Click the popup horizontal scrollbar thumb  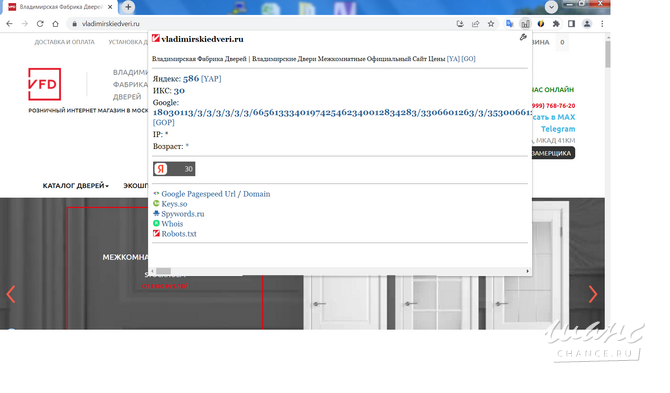(163, 271)
